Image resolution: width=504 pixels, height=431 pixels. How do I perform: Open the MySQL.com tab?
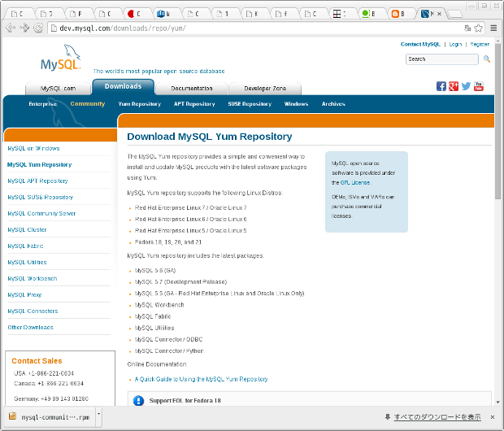pos(59,89)
